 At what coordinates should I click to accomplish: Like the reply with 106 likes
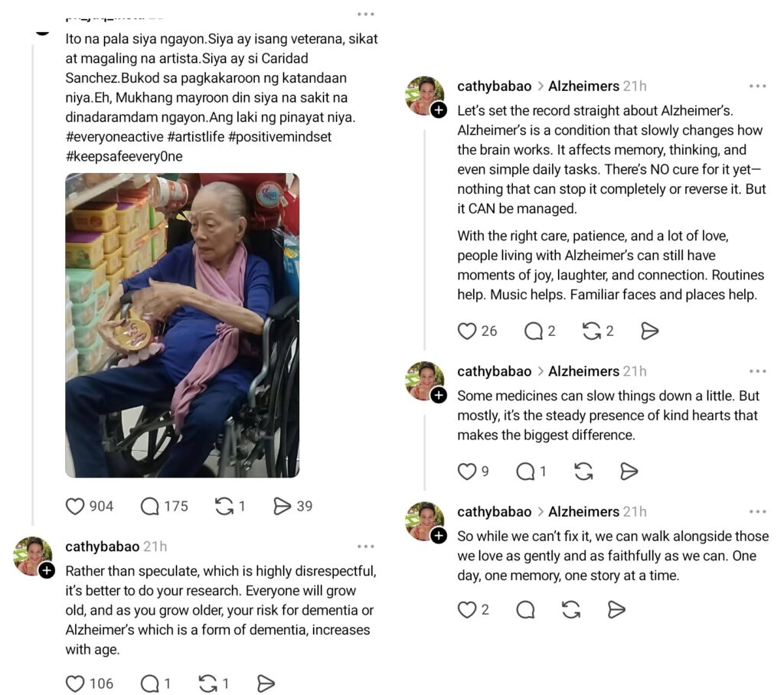click(75, 684)
